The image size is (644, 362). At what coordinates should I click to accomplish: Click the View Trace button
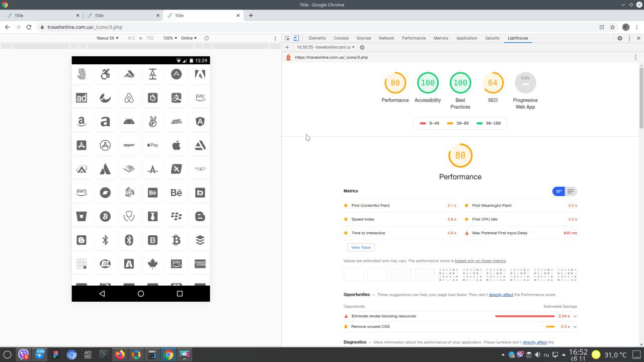click(361, 247)
